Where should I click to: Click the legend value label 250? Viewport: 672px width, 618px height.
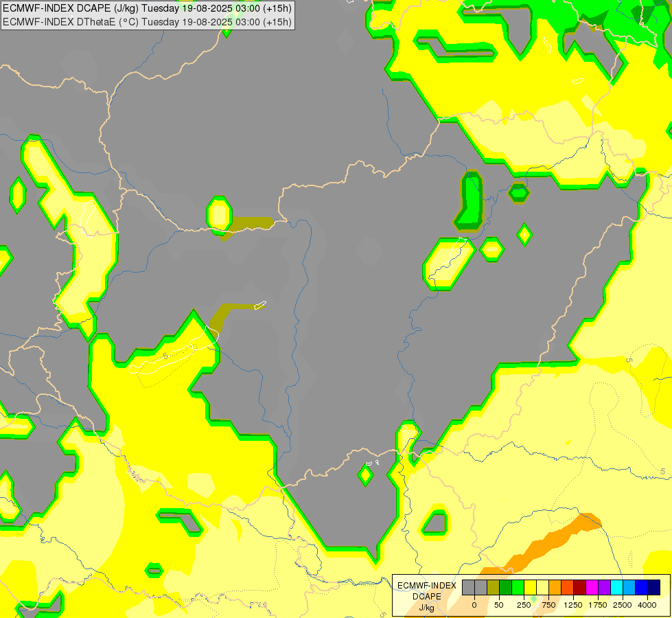(524, 605)
